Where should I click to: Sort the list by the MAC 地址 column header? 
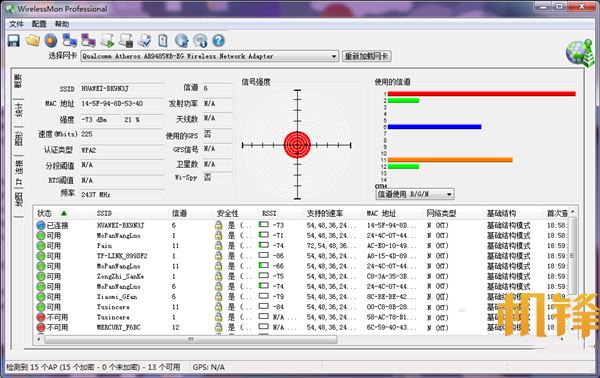(381, 213)
